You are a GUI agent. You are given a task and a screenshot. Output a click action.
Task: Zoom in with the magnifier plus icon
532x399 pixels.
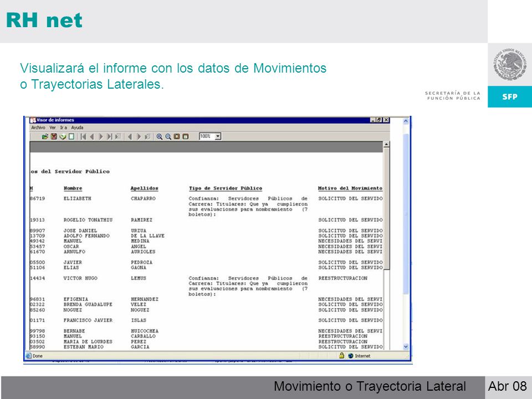159,136
